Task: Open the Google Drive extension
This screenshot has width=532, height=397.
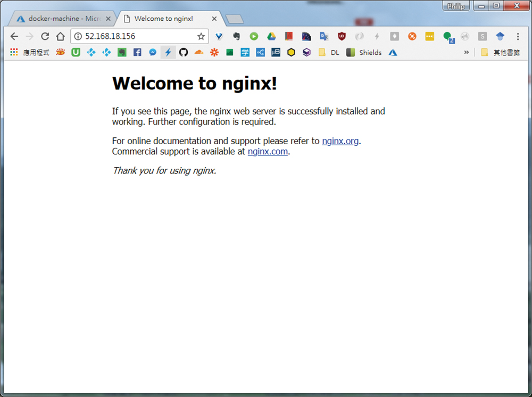Action: click(271, 36)
